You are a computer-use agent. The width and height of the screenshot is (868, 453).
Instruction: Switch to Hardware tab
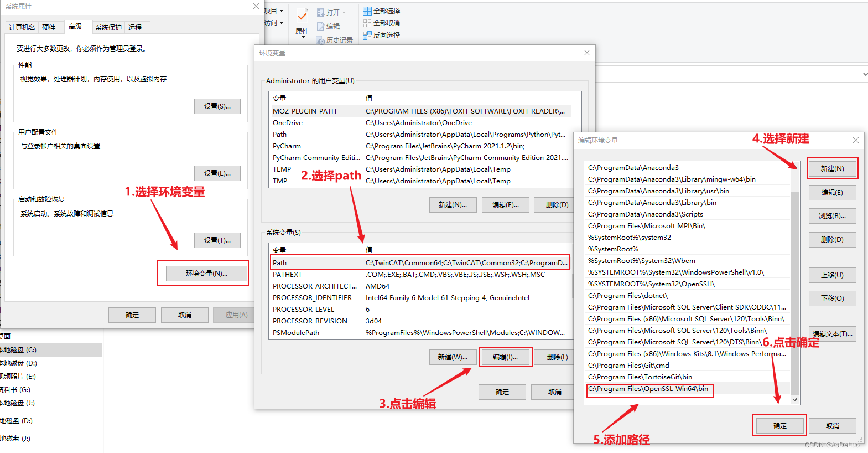(x=49, y=27)
